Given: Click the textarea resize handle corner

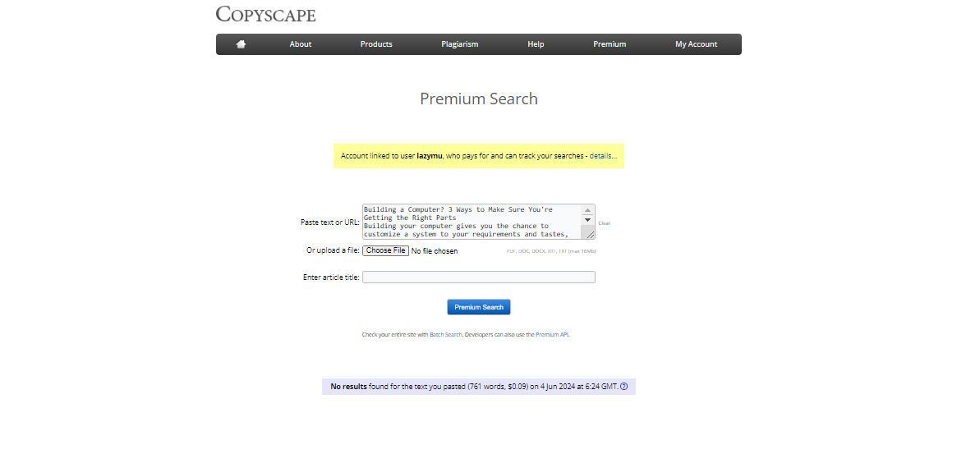Looking at the screenshot, I should (591, 235).
